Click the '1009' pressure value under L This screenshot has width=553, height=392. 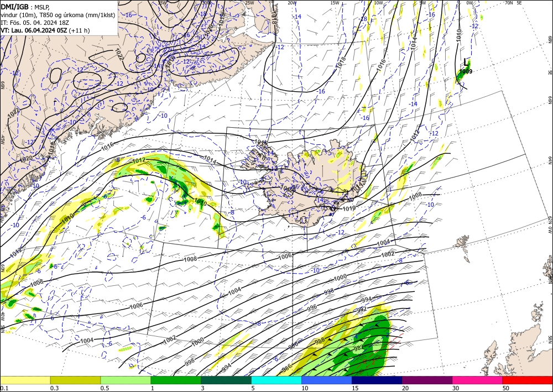tap(466, 71)
